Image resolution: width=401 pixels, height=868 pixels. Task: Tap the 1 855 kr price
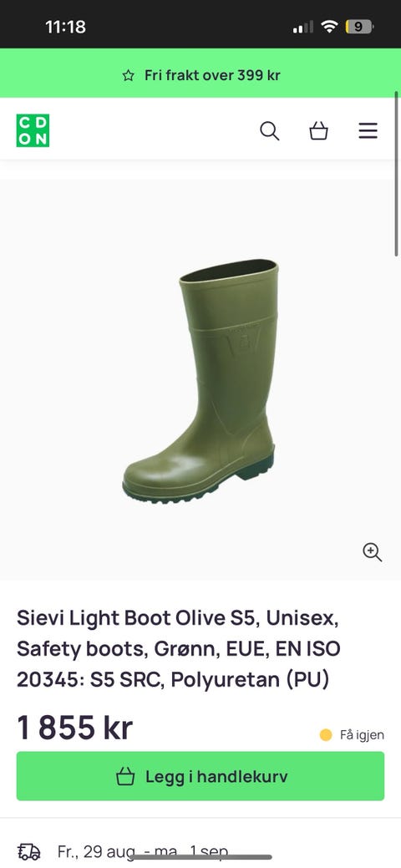[75, 728]
